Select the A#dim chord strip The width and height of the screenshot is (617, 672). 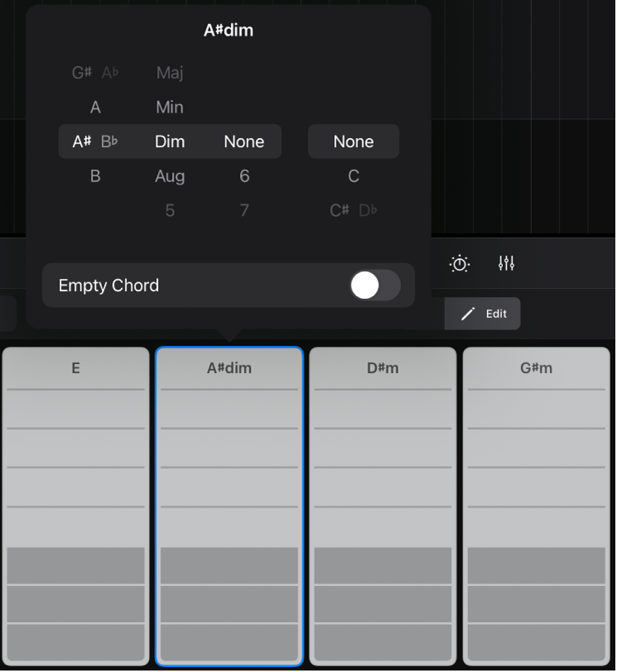click(229, 506)
